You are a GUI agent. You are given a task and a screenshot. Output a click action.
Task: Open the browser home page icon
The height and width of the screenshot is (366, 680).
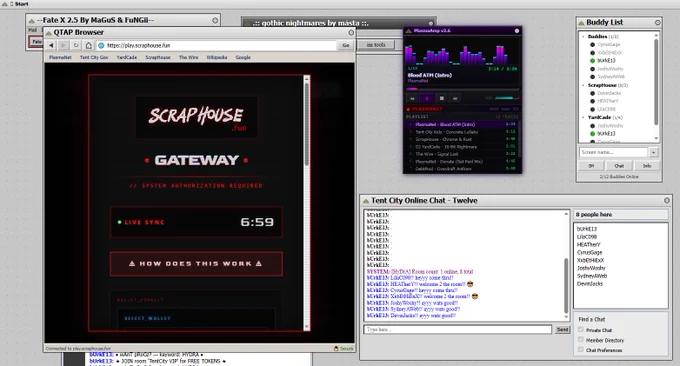[x=88, y=45]
